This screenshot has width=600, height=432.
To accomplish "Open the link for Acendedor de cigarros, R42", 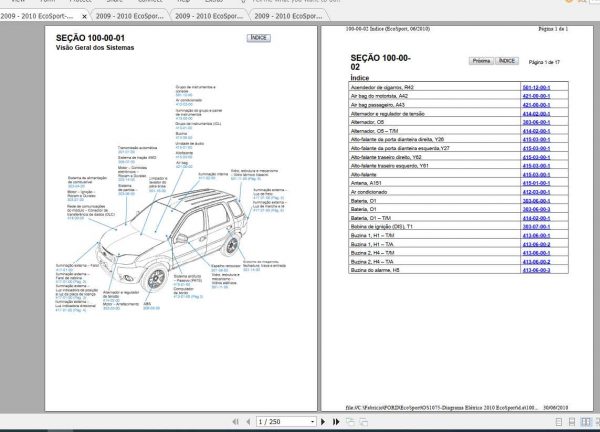I will (x=536, y=87).
